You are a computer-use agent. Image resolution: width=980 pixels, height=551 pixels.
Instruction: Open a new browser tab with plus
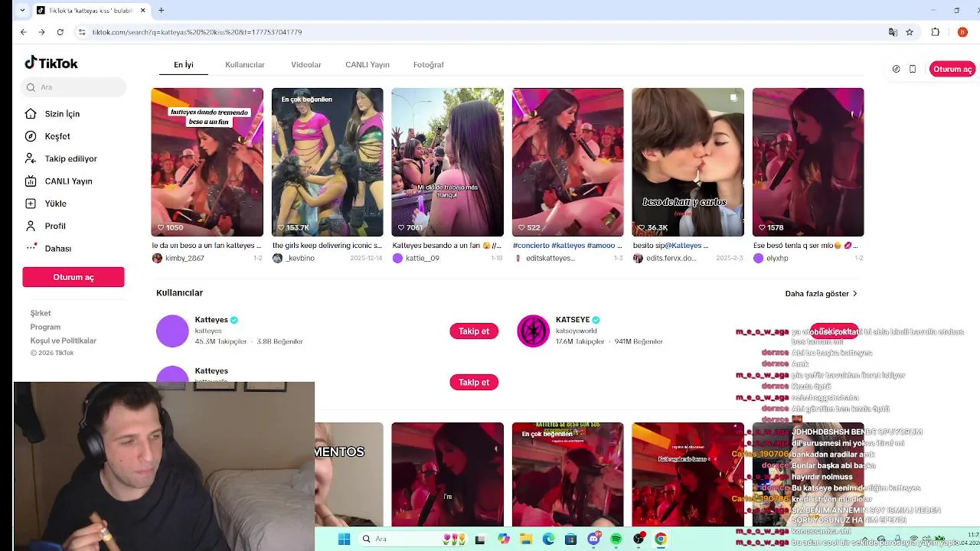(161, 11)
